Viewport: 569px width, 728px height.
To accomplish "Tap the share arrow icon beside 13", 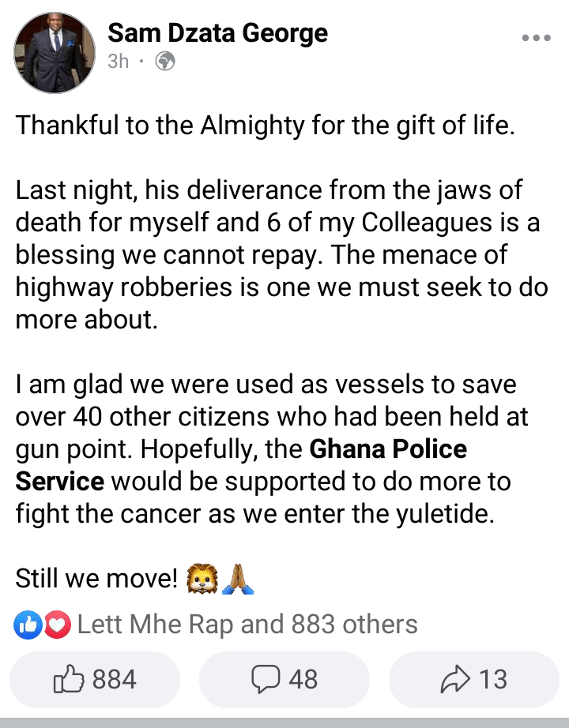I will pos(455,679).
